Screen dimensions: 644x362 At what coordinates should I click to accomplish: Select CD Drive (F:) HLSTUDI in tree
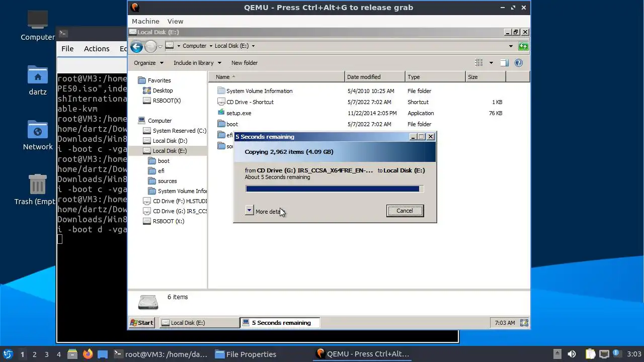point(175,201)
